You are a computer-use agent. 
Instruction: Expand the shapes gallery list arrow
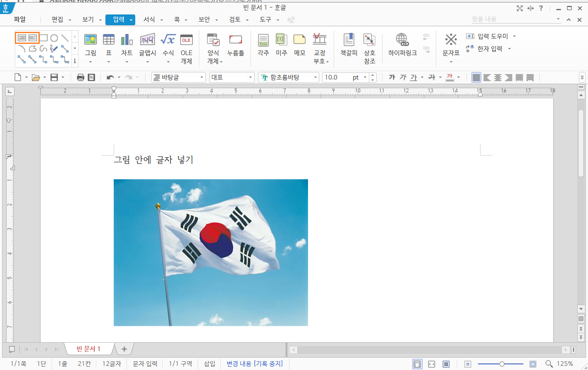(x=75, y=61)
